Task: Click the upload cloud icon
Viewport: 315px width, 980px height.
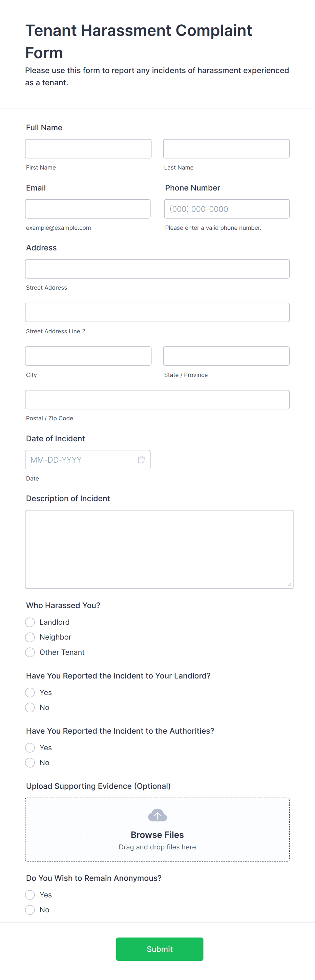Action: tap(157, 815)
